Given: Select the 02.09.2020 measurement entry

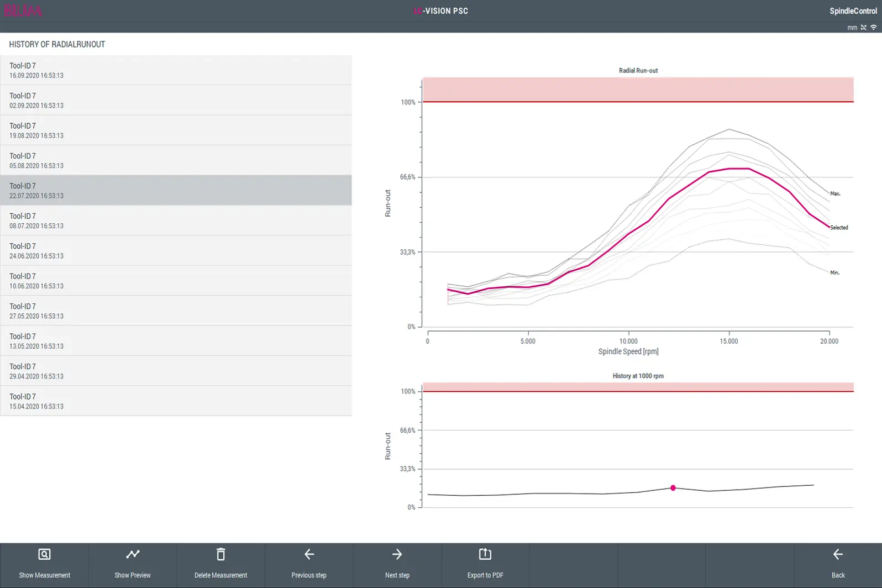Looking at the screenshot, I should point(176,100).
